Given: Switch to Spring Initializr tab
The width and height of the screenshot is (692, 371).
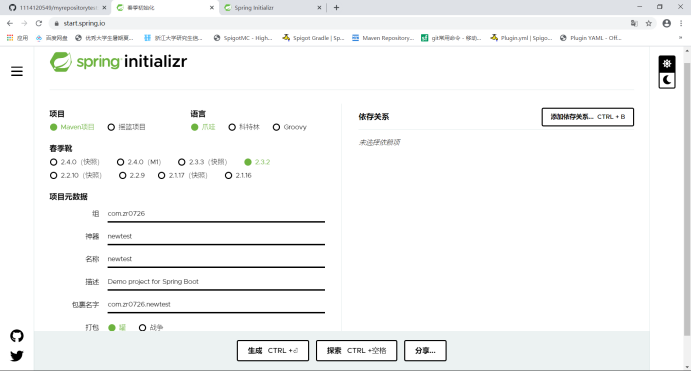Looking at the screenshot, I should [x=272, y=7].
